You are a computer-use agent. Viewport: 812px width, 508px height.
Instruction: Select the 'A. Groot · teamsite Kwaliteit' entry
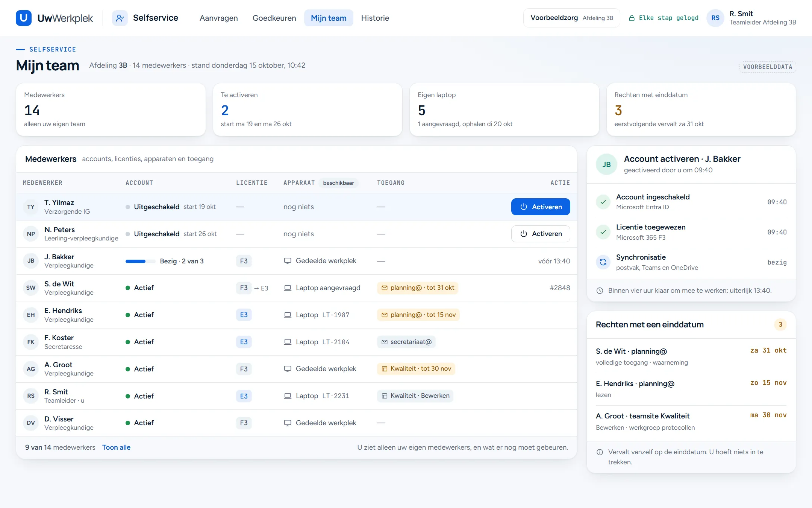[691, 421]
